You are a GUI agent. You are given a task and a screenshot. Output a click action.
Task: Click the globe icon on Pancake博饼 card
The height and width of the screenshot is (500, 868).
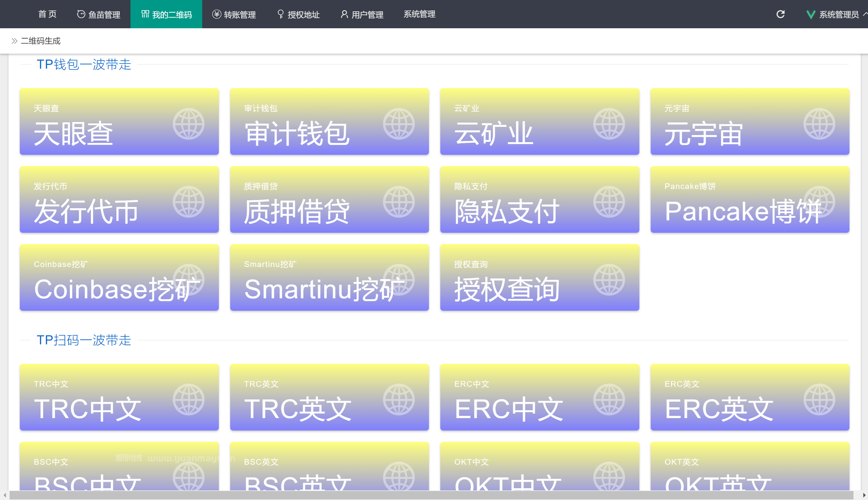point(820,202)
